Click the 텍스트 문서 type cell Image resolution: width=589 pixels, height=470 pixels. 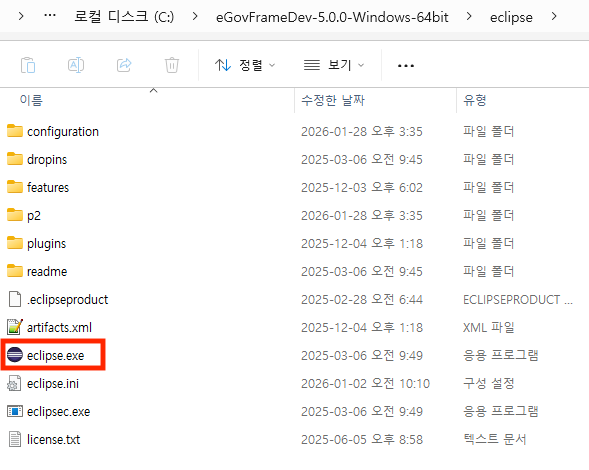tap(494, 440)
